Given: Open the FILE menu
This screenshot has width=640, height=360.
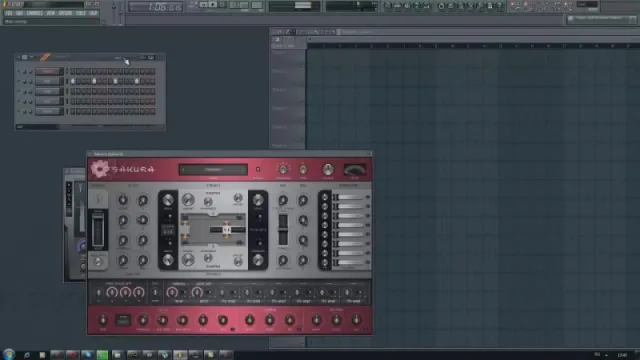Looking at the screenshot, I should coord(8,13).
